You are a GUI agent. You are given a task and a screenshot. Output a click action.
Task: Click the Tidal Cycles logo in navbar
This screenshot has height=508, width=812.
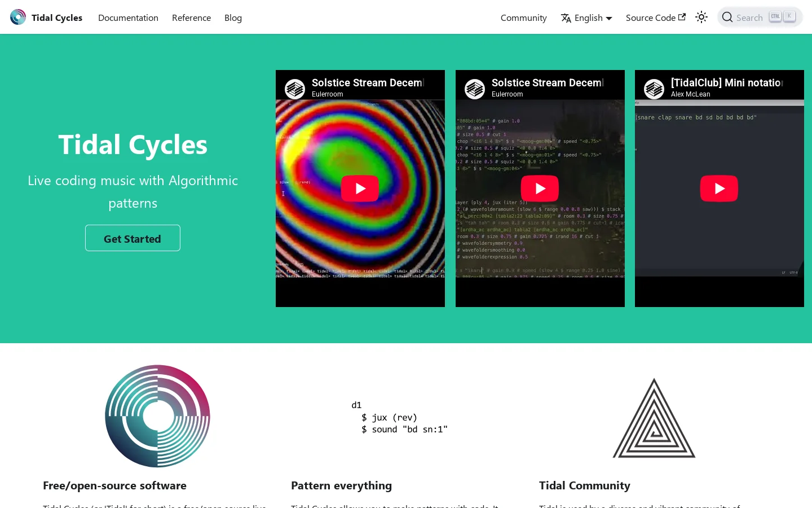(x=18, y=17)
